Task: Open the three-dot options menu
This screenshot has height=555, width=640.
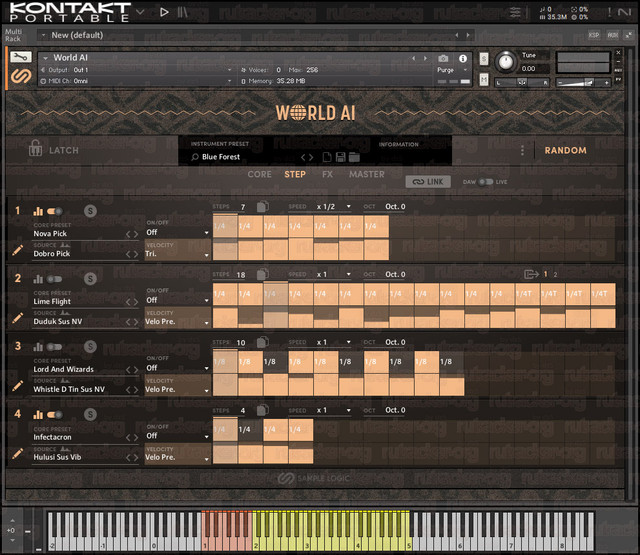Action: 522,151
